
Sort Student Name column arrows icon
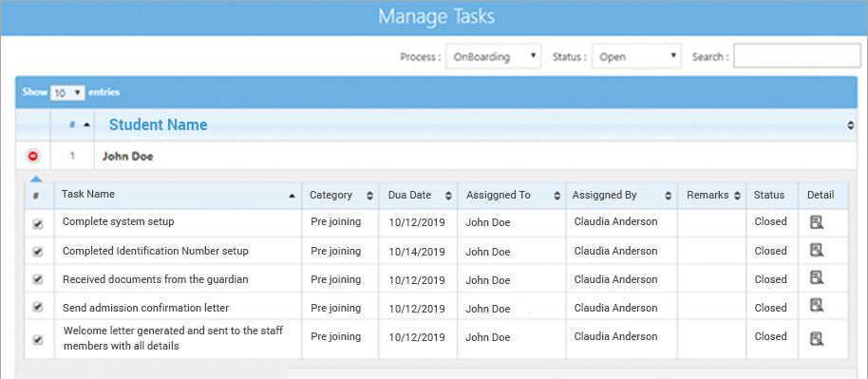[851, 125]
